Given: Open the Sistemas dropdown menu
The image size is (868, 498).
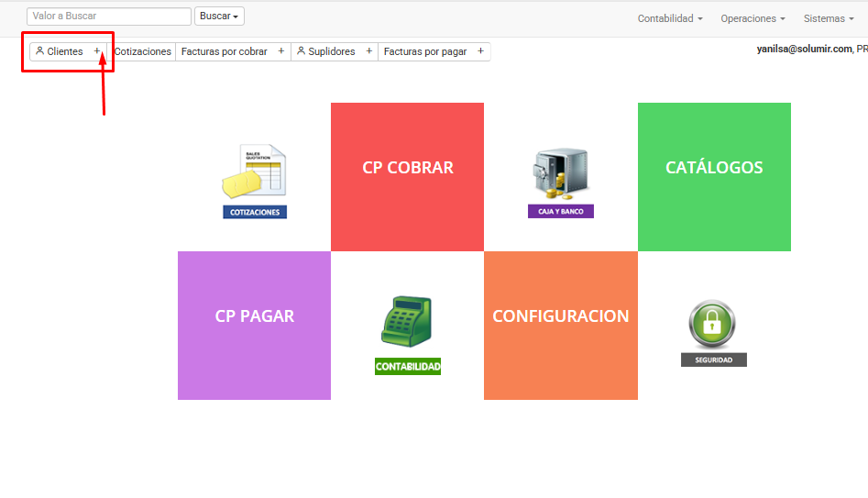Looking at the screenshot, I should (828, 18).
